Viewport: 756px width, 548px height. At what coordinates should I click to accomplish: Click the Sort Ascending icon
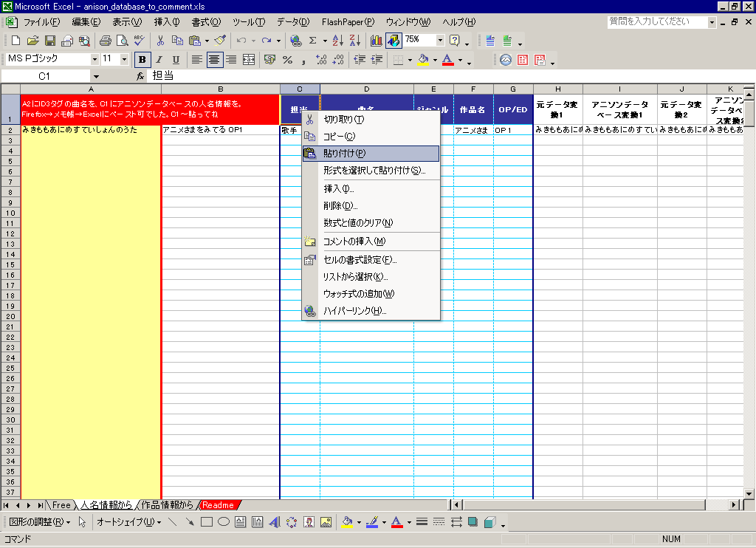(x=338, y=41)
